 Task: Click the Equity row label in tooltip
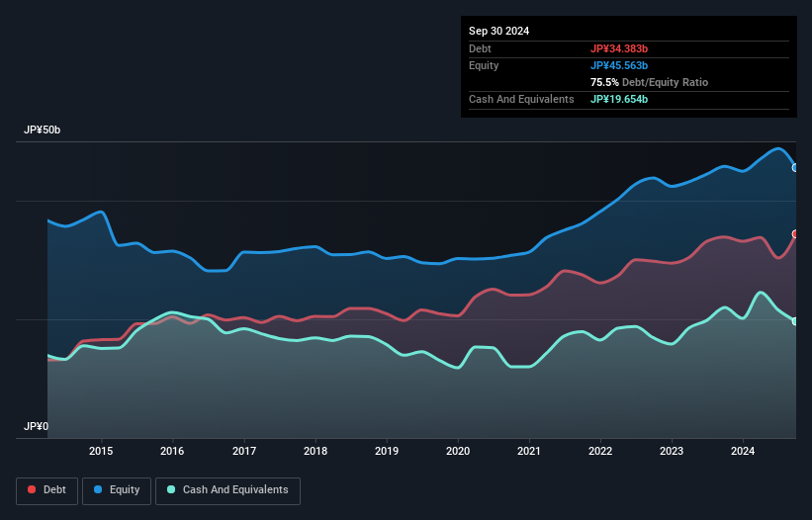pyautogui.click(x=484, y=65)
